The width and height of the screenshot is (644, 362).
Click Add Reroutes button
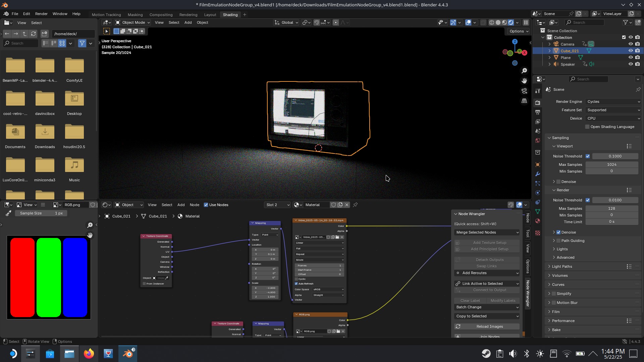click(x=487, y=273)
